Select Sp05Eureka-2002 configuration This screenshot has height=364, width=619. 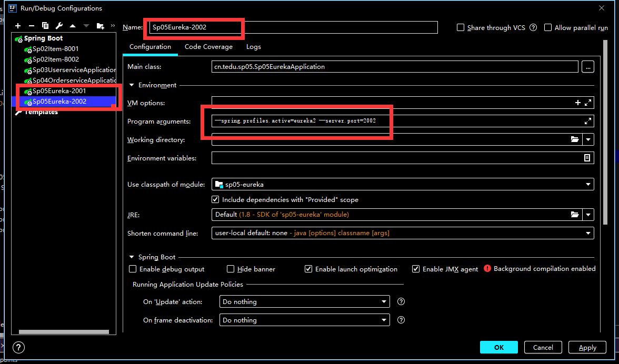click(x=64, y=102)
